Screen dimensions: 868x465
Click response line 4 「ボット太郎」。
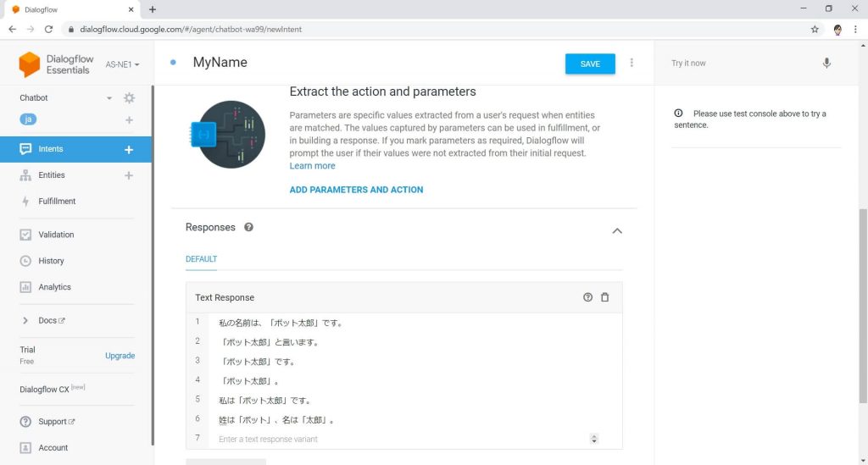249,381
